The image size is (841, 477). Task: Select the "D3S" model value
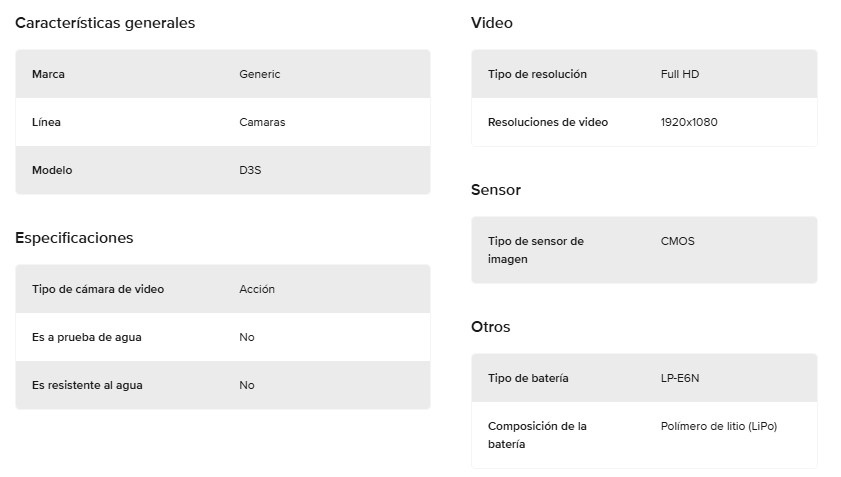(x=250, y=170)
